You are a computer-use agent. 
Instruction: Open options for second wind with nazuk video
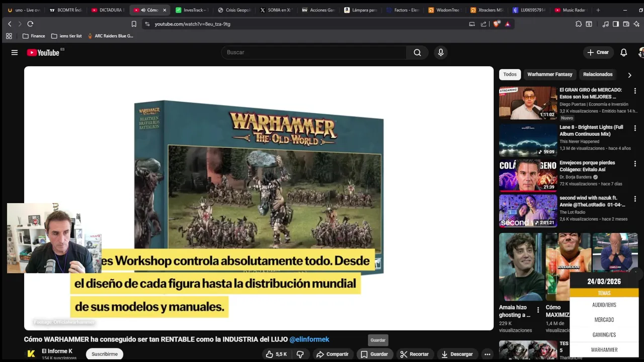tap(635, 199)
